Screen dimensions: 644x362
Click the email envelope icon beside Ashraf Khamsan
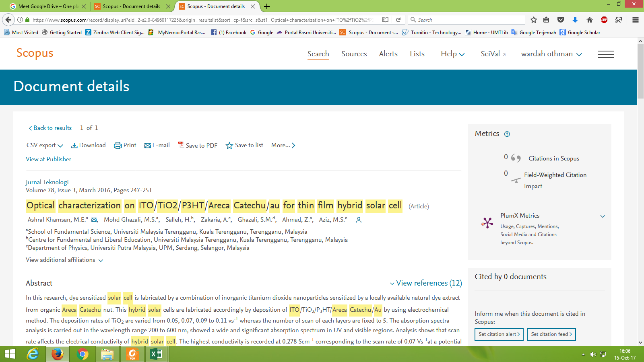coord(94,220)
